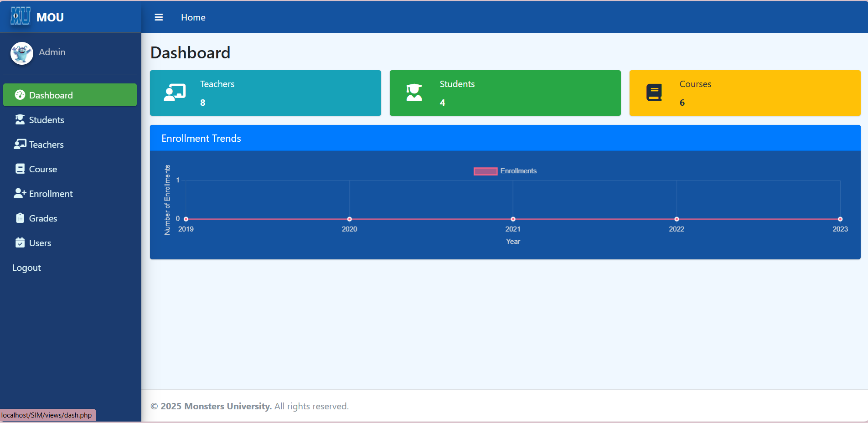Toggle the Enrollments legend color swatch
Screen dimensions: 868x423
pyautogui.click(x=486, y=171)
